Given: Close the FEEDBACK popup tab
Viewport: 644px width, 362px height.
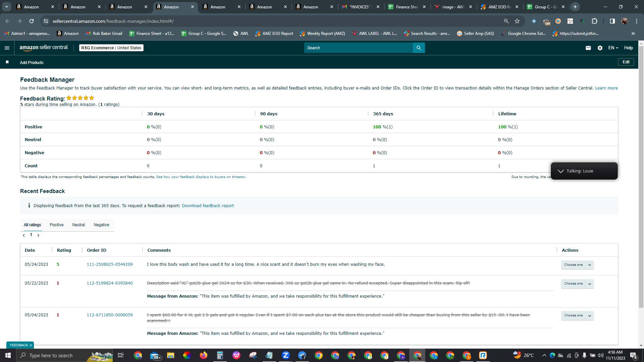Looking at the screenshot, I should (31, 345).
